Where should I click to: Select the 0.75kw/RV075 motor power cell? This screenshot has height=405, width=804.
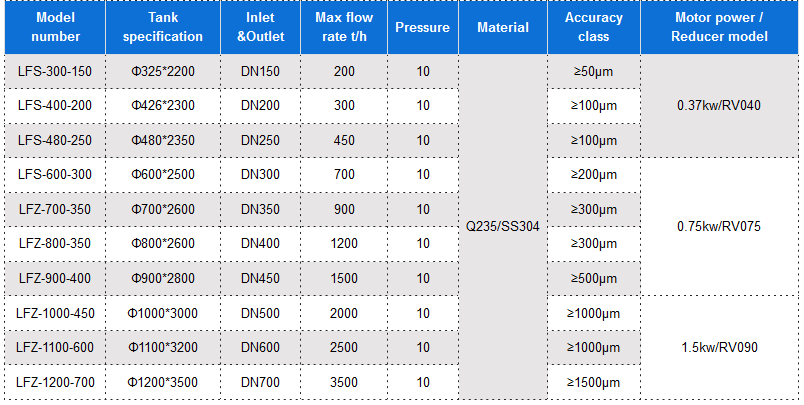coord(720,226)
